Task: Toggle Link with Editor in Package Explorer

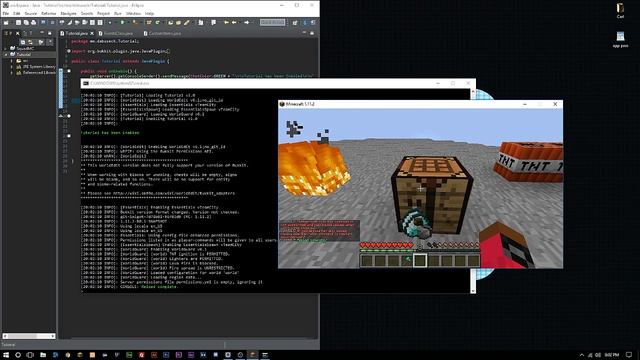Action: pyautogui.click(x=31, y=42)
